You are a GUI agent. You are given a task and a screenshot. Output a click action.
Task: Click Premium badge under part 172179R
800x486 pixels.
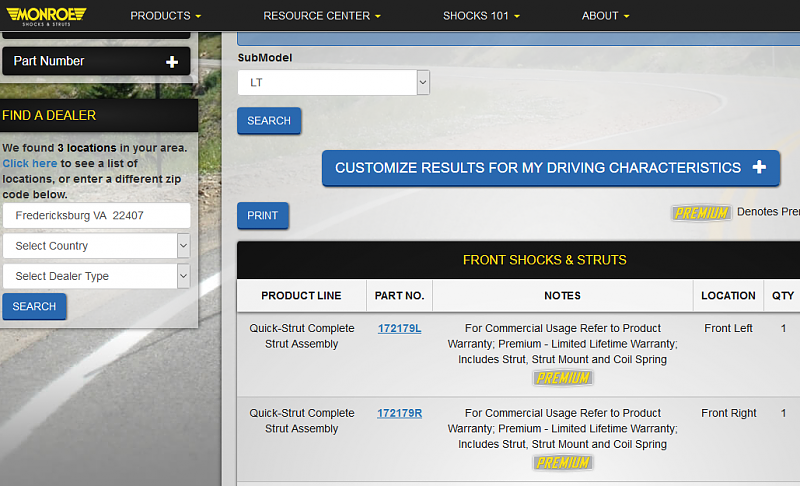(563, 463)
